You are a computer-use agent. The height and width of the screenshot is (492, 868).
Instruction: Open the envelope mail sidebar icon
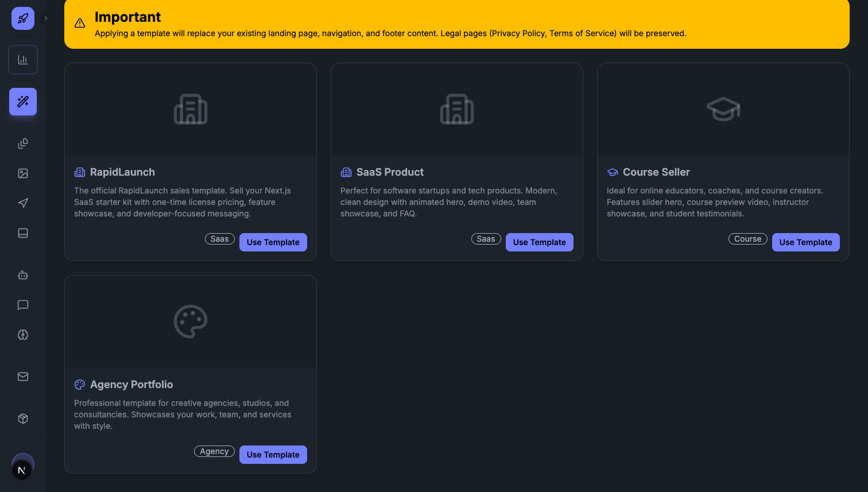23,377
